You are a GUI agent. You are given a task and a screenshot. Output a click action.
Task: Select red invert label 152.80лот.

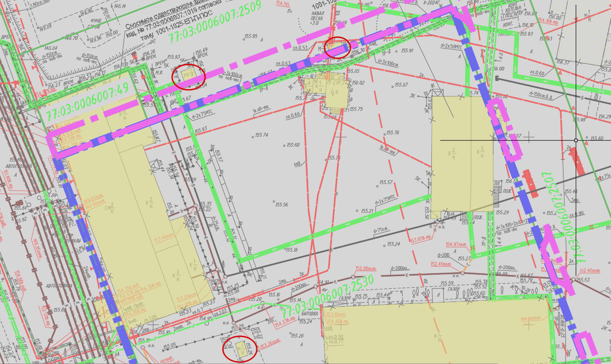(x=367, y=269)
